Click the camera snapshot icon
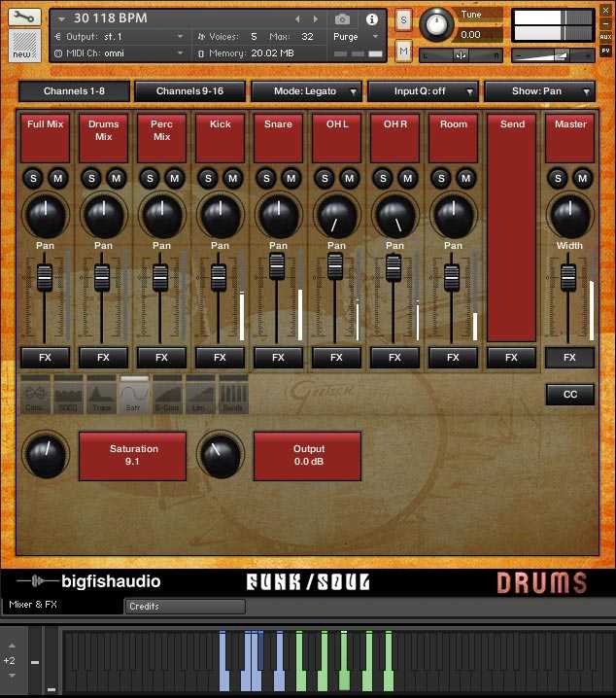This screenshot has width=616, height=698. 342,19
